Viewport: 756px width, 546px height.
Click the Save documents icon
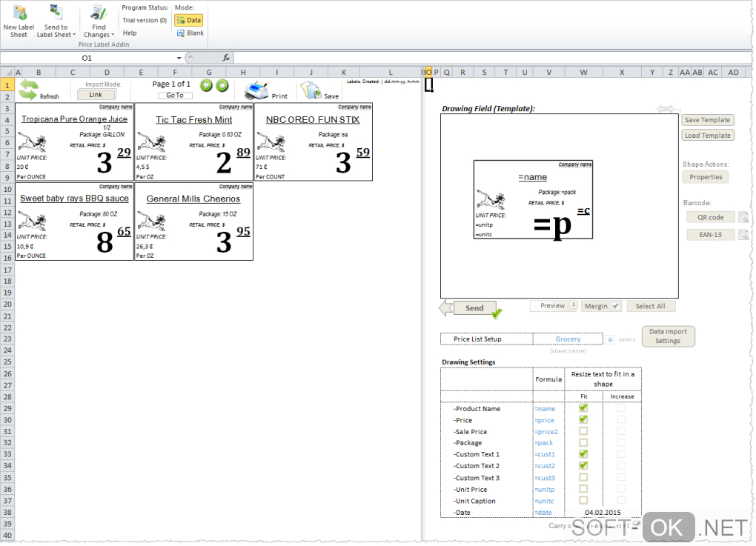pos(310,91)
